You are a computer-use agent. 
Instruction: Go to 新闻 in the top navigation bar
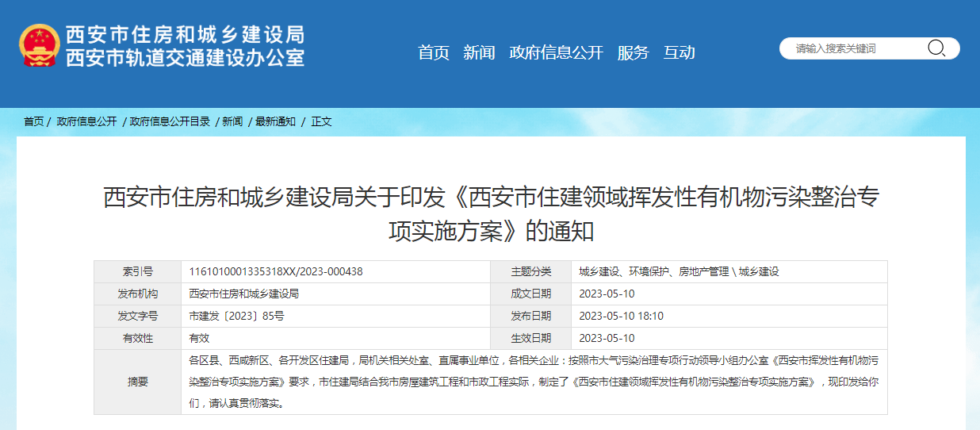click(x=479, y=52)
